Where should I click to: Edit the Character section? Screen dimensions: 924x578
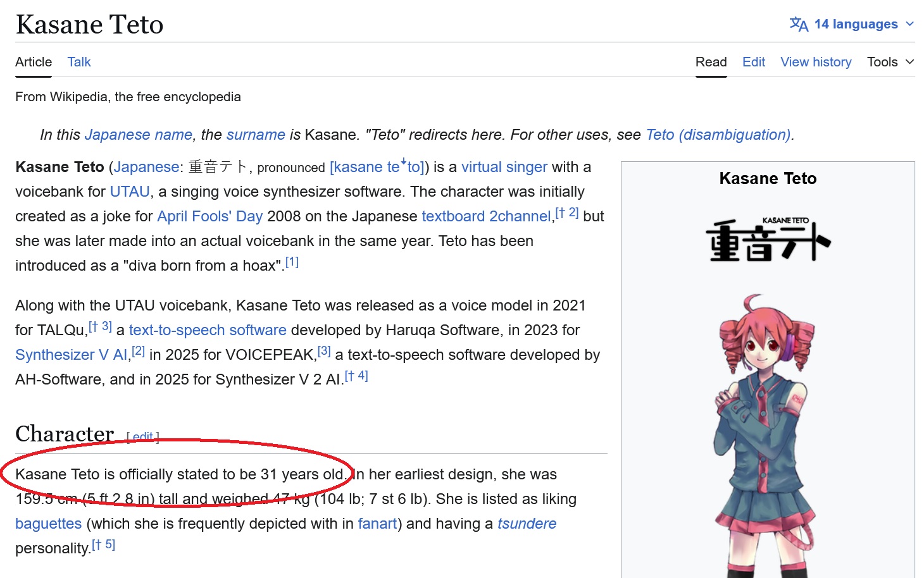[x=143, y=437]
